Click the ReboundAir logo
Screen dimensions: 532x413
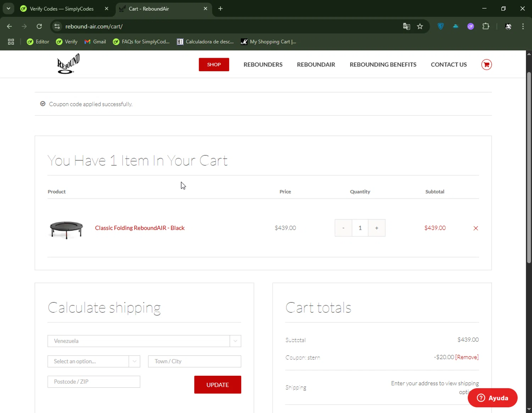(x=68, y=64)
